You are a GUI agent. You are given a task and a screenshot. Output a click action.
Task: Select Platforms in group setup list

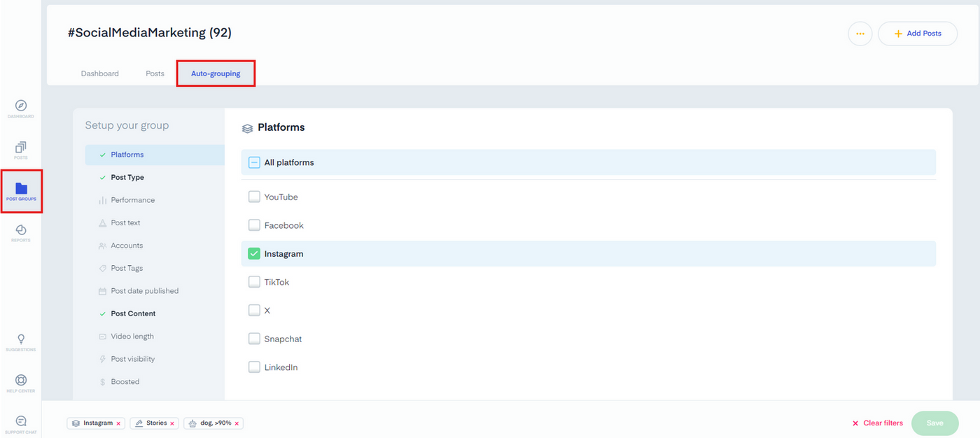pyautogui.click(x=155, y=155)
